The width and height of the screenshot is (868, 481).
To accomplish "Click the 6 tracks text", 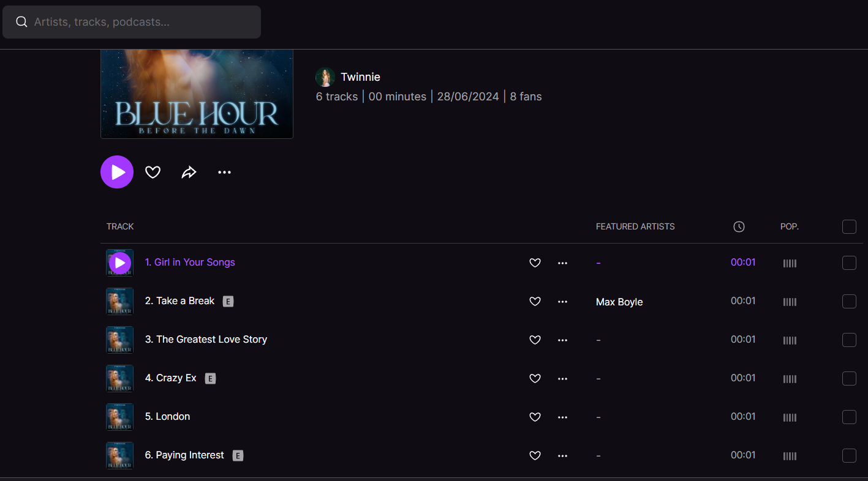I will tap(336, 97).
